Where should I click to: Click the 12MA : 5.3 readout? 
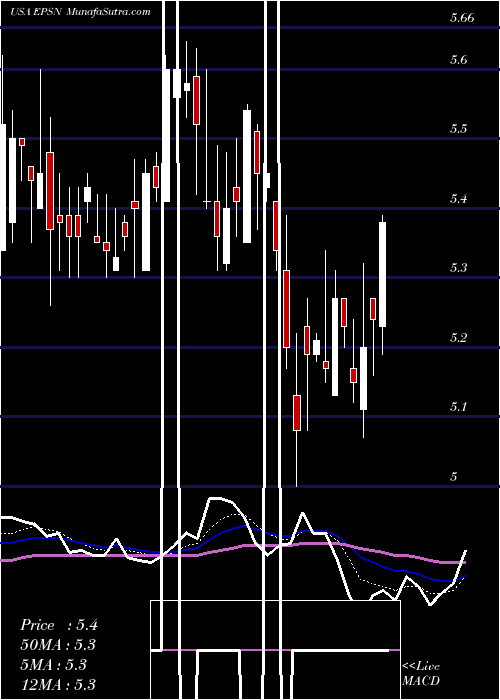58,684
